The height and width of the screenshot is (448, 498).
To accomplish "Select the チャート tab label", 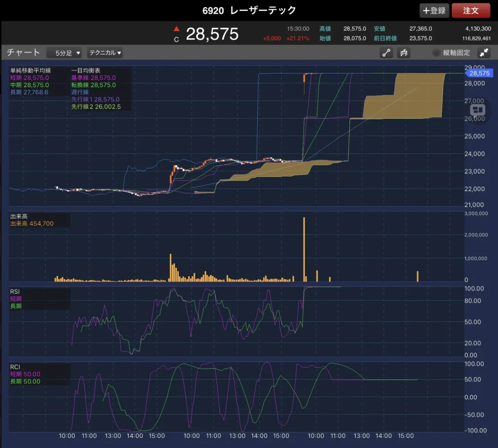I will [23, 53].
